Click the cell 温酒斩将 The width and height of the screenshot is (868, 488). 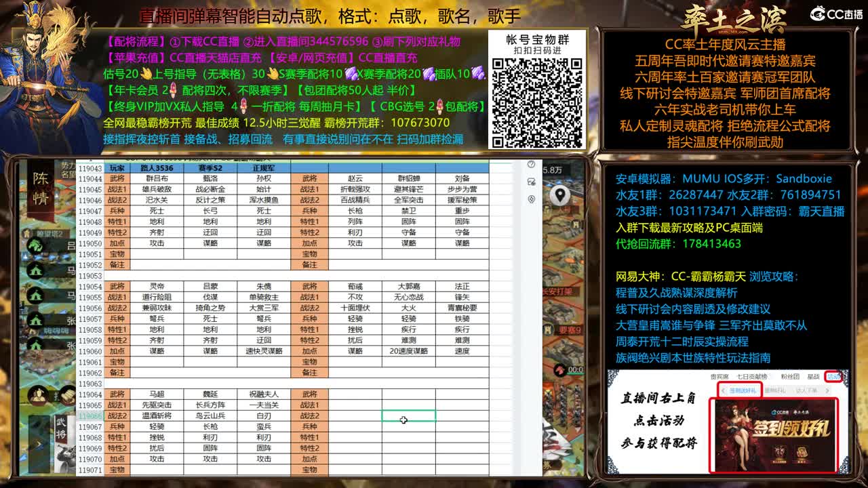[157, 415]
